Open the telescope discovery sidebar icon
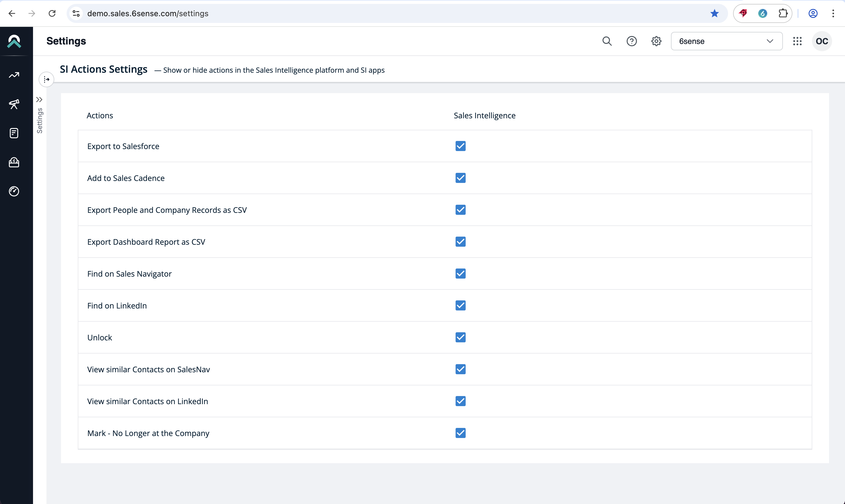This screenshot has height=504, width=845. tap(14, 104)
